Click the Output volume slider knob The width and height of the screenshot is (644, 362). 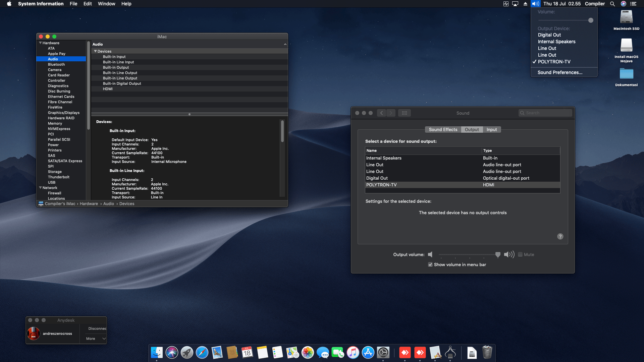(498, 255)
